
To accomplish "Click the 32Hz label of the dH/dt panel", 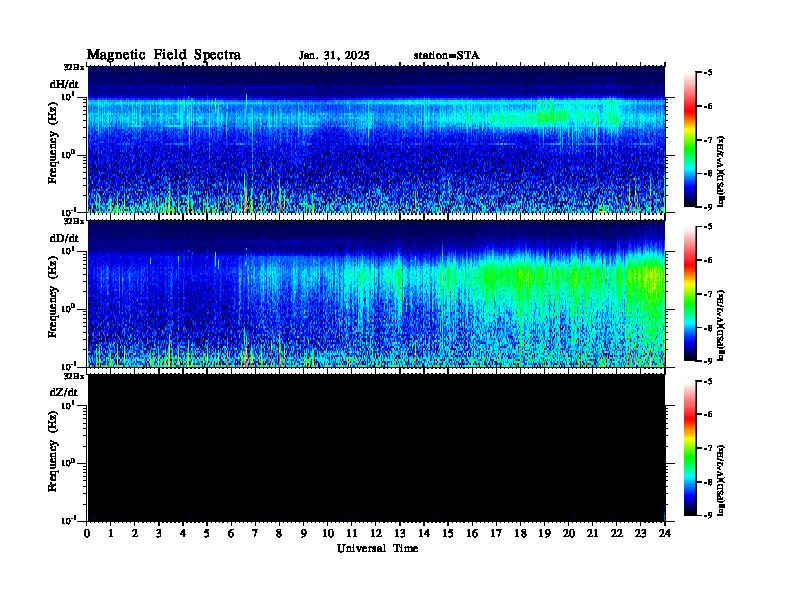I will pyautogui.click(x=73, y=67).
